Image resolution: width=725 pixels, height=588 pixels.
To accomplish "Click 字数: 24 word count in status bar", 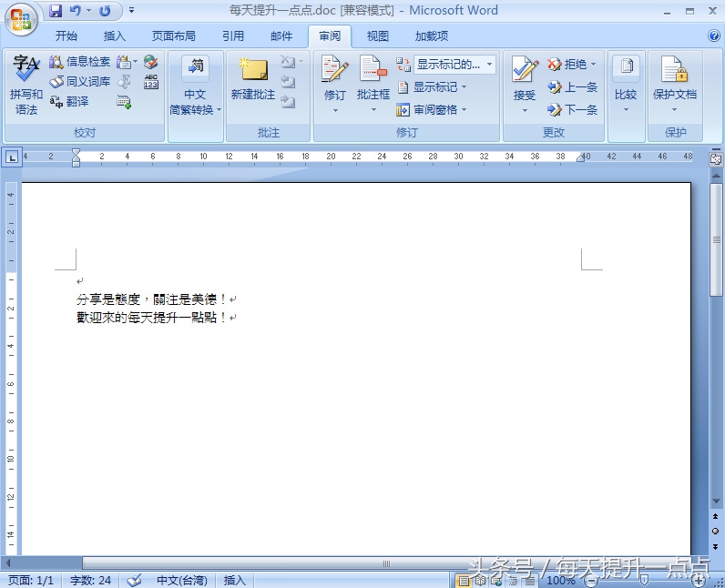I will (91, 580).
